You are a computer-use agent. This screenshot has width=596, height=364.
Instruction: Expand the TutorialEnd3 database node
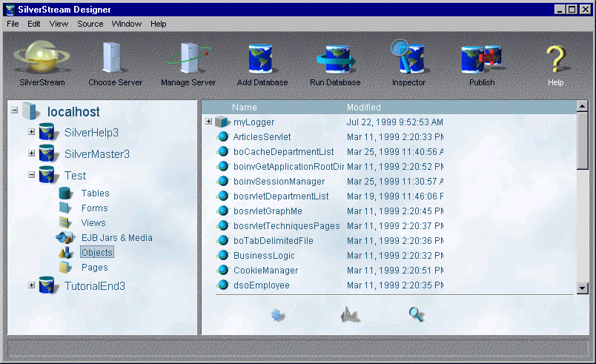32,285
